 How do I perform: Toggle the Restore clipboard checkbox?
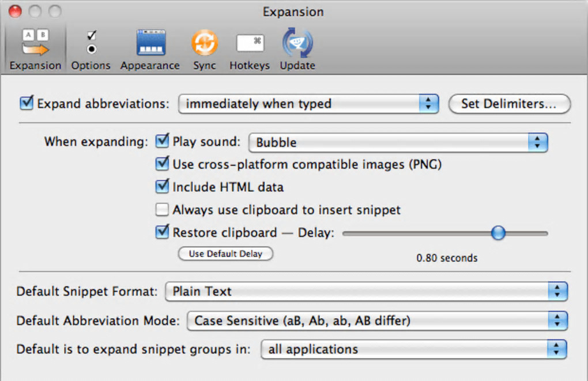point(162,232)
